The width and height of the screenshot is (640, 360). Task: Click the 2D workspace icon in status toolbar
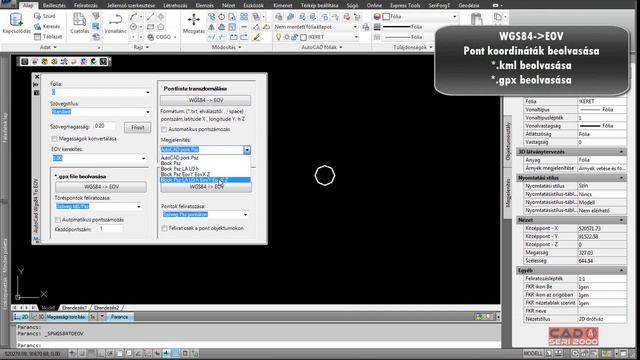[x=20, y=317]
